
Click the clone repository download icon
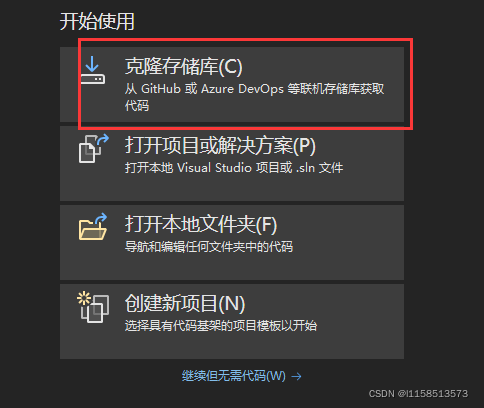(x=93, y=70)
